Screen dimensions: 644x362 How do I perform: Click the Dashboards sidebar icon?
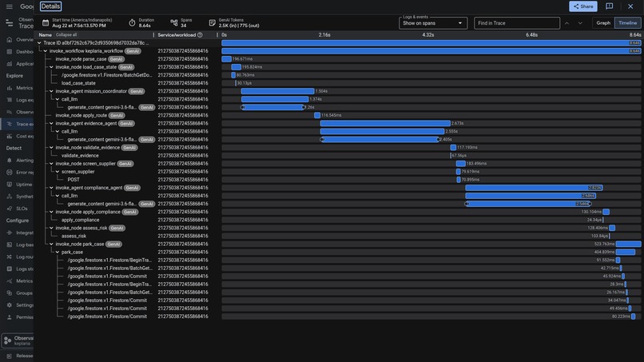point(10,52)
